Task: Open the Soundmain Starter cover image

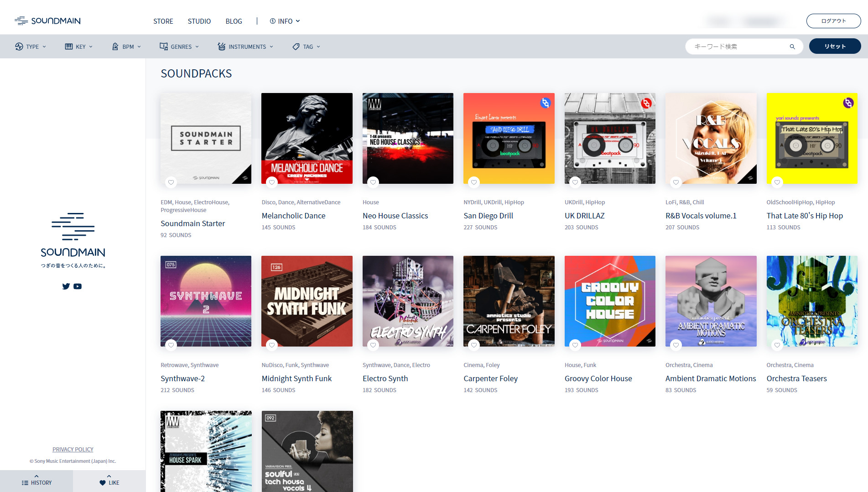Action: tap(206, 139)
